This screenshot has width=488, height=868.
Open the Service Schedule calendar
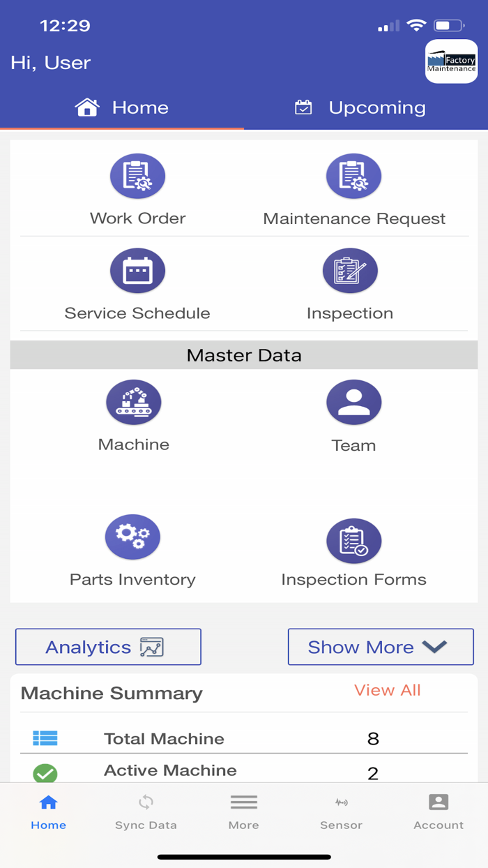(137, 283)
